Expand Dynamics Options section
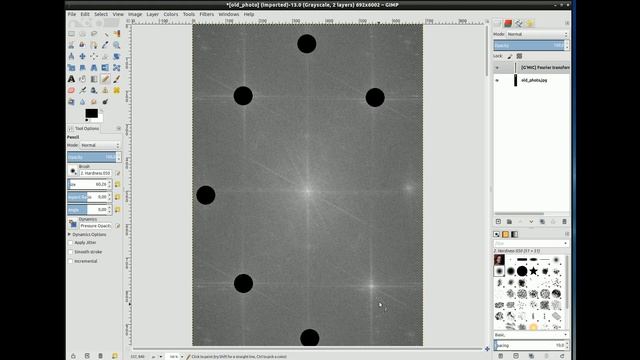Screen dimensions: 640x360 (x=69, y=235)
